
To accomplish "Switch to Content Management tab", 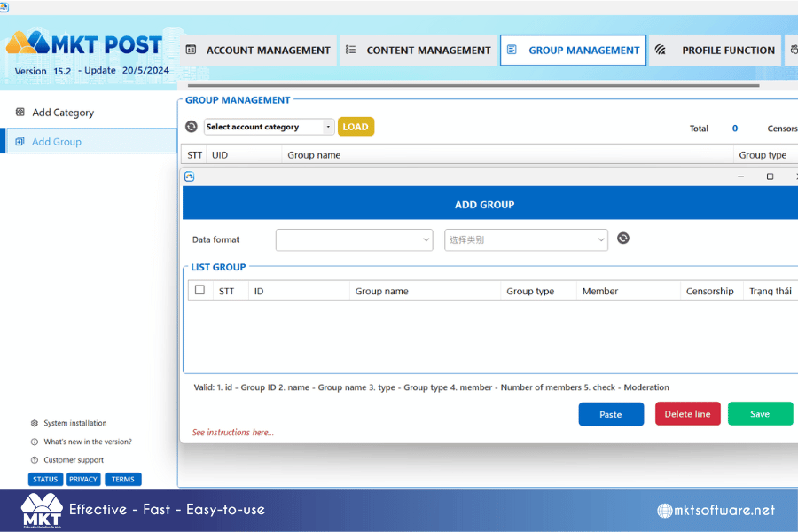I will tap(419, 51).
